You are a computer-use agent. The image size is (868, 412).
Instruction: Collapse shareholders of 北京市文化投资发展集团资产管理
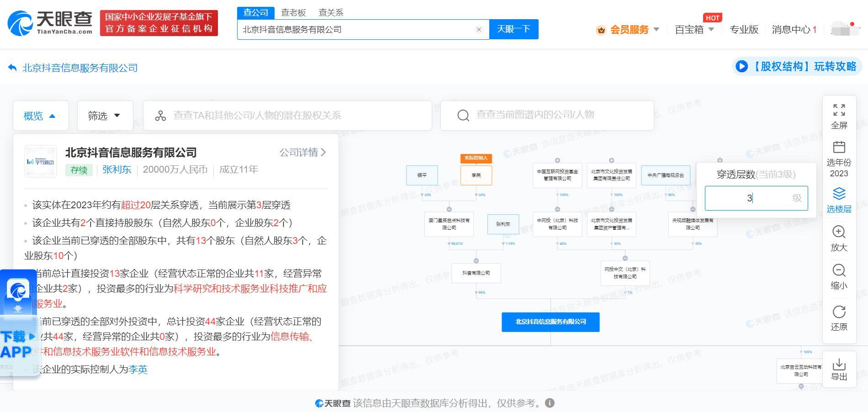(611, 209)
